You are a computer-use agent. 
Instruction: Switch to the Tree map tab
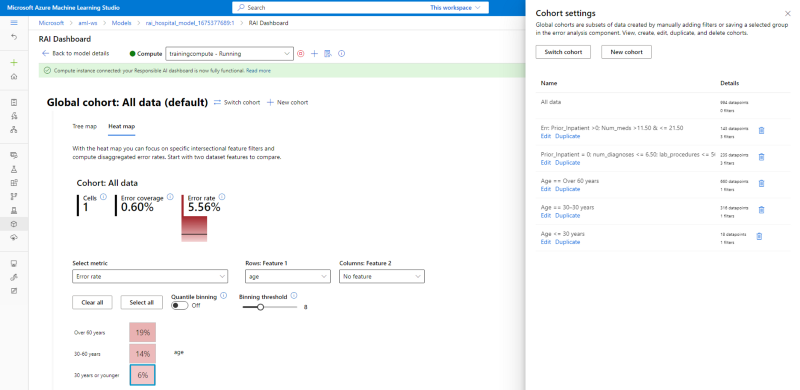point(85,126)
